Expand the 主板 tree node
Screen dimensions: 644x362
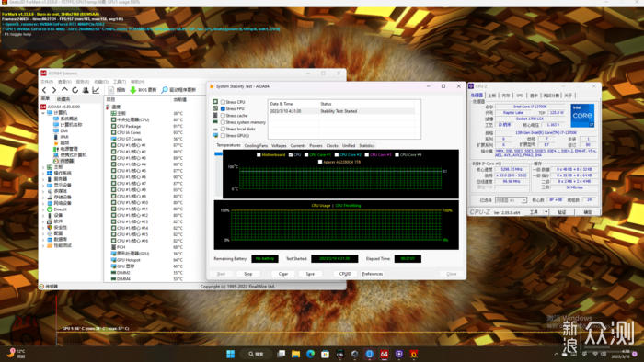point(43,167)
